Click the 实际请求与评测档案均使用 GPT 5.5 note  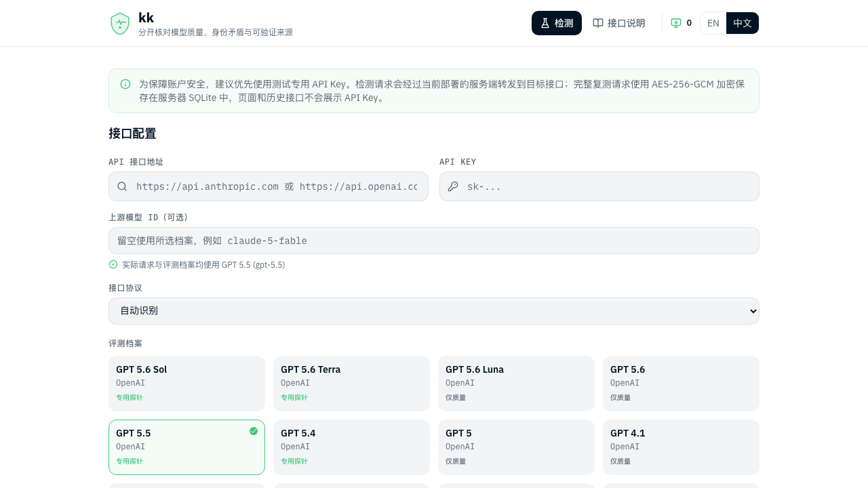(x=203, y=265)
